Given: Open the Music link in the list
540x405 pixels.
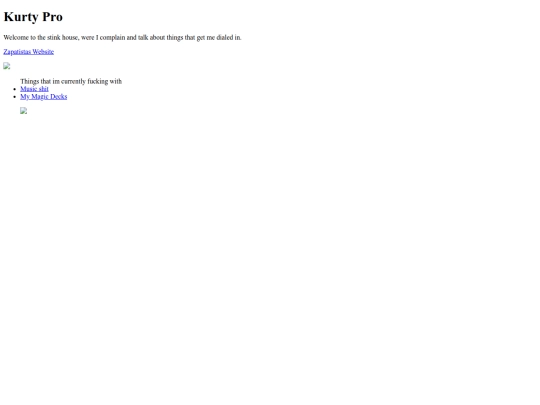Looking at the screenshot, I should 34,89.
